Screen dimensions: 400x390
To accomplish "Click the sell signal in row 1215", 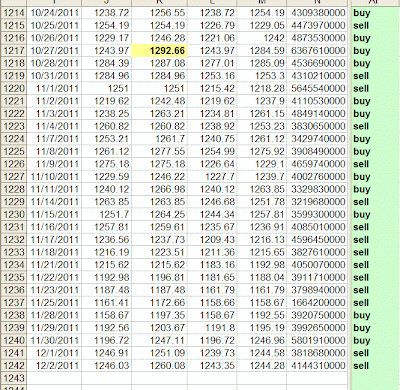I will point(361,26).
